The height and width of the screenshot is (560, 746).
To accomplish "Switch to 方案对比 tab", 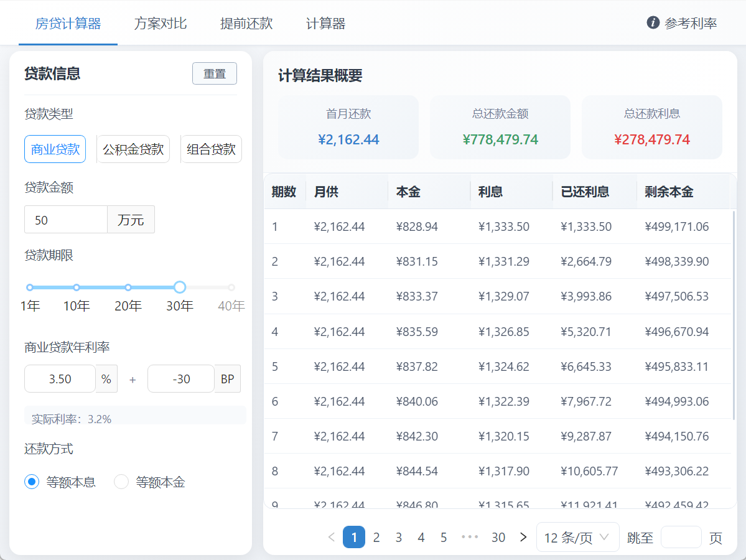I will click(x=161, y=23).
